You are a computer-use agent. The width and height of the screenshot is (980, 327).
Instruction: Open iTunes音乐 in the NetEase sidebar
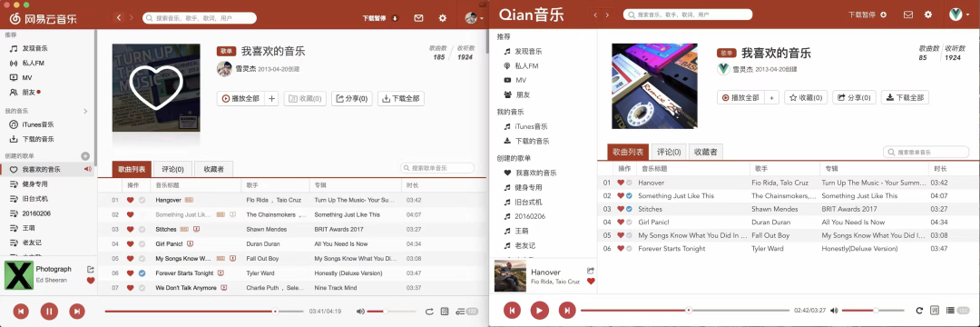pos(32,124)
